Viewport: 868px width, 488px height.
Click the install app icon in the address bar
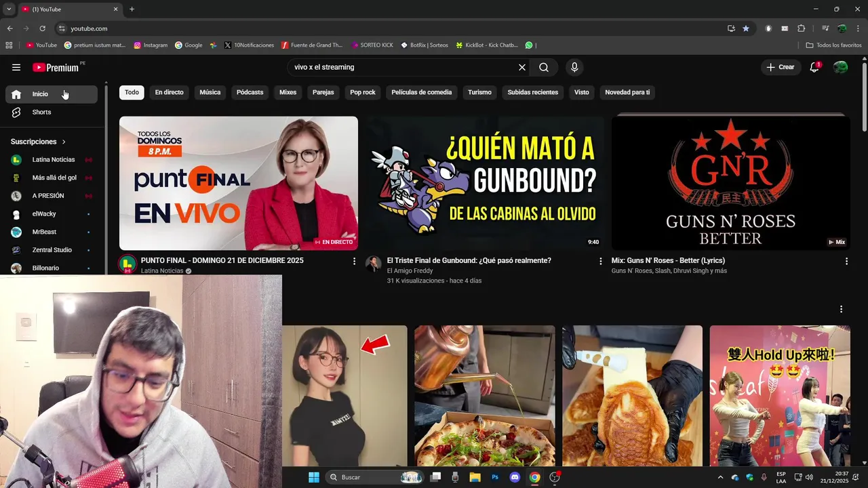tap(731, 28)
